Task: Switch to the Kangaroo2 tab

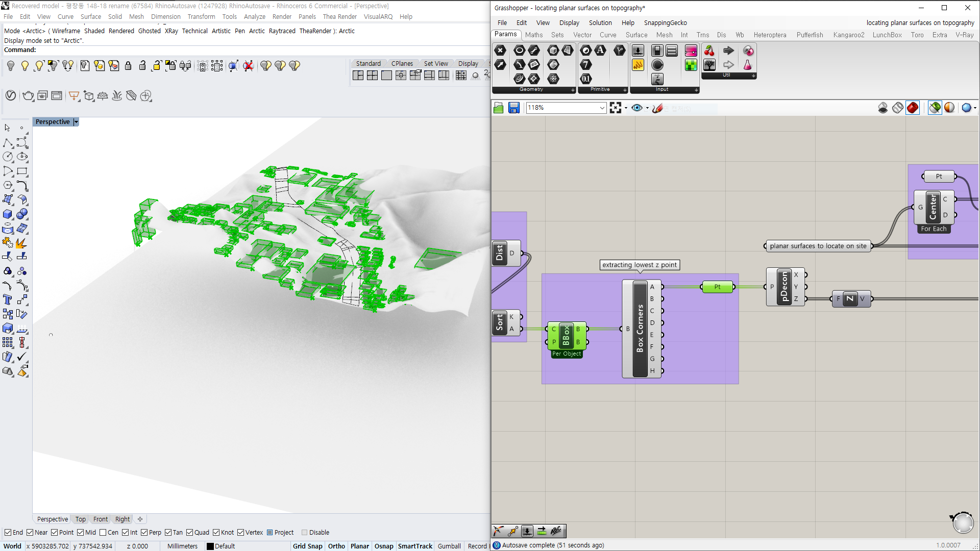Action: click(848, 35)
